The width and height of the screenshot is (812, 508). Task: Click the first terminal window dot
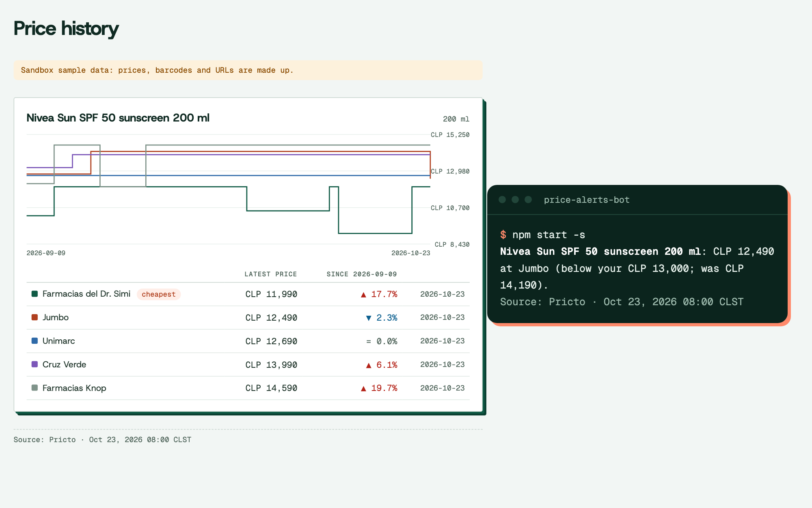[502, 200]
